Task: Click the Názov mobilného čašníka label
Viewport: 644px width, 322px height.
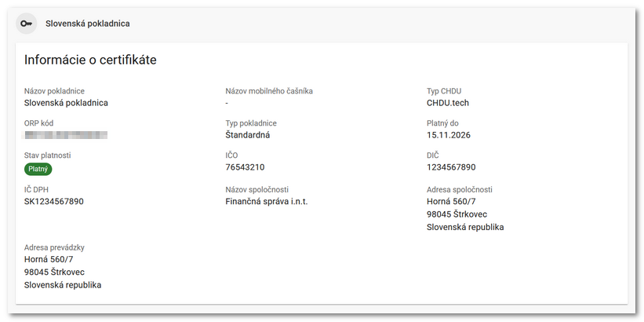Action: (x=269, y=91)
